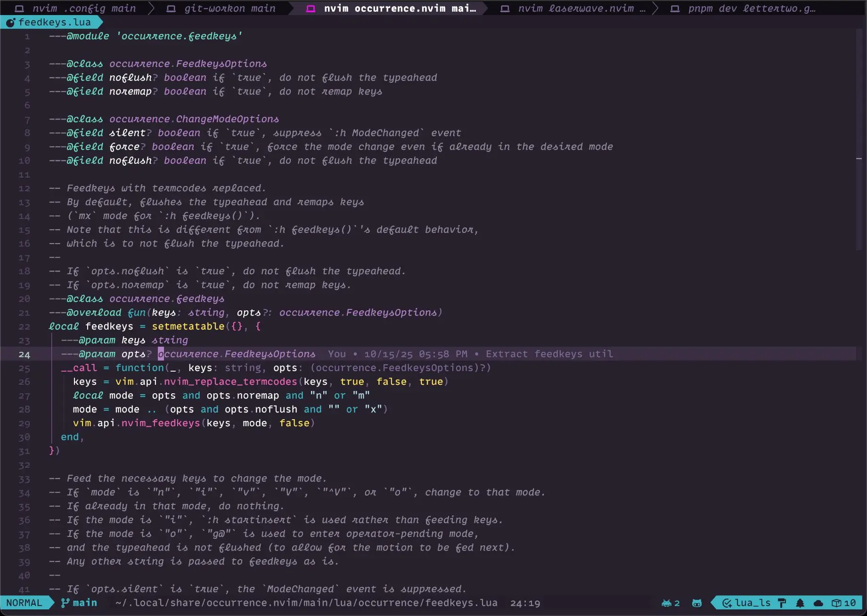Click the git branch icon in the statusline
Image resolution: width=867 pixels, height=616 pixels.
tap(65, 603)
